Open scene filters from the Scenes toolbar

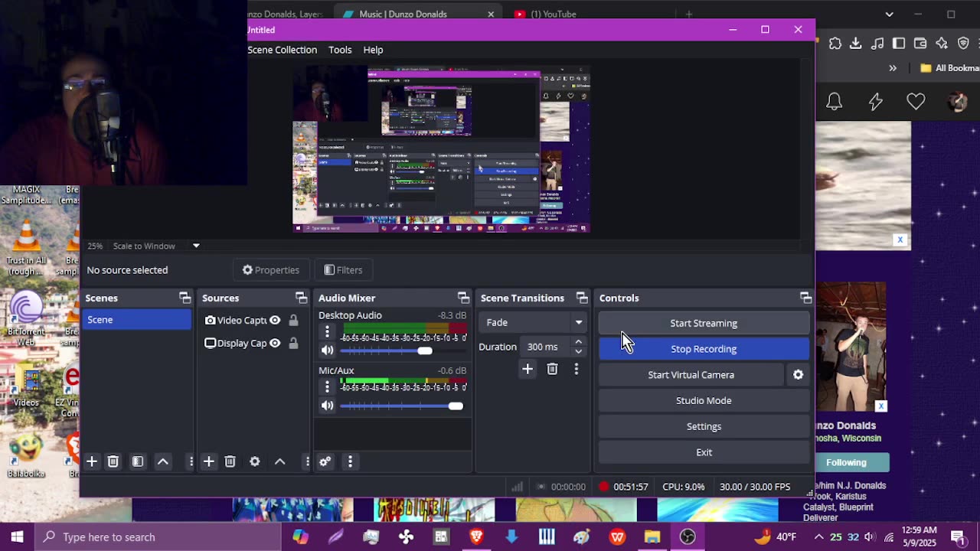click(138, 461)
